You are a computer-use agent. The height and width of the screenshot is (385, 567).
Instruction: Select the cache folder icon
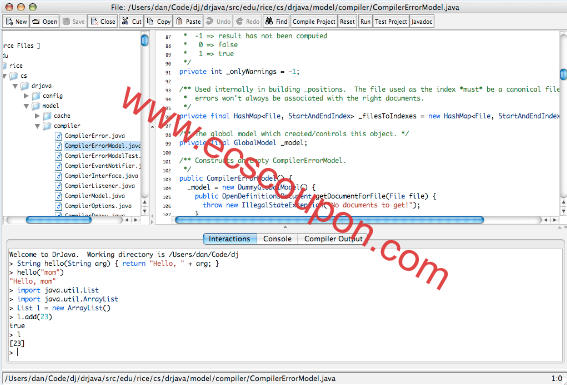47,116
